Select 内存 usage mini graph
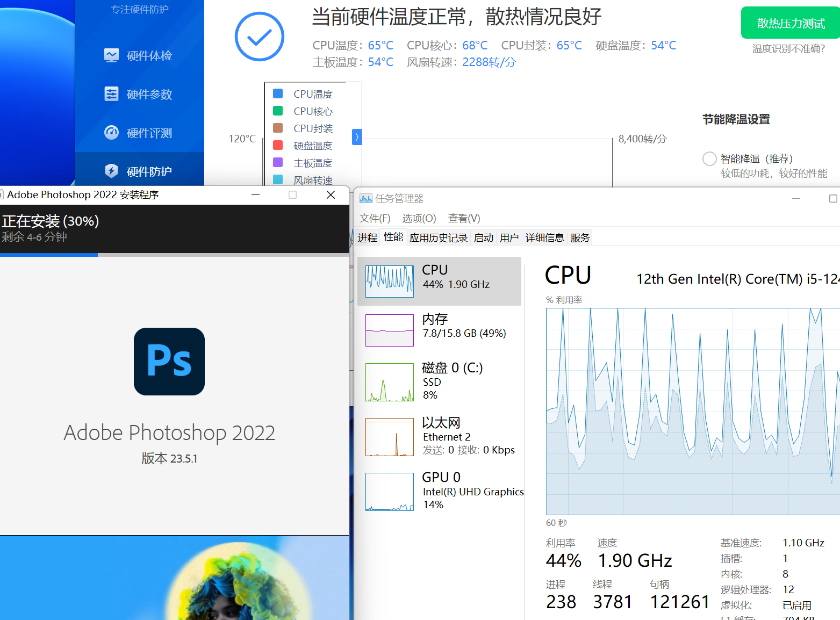 (390, 330)
